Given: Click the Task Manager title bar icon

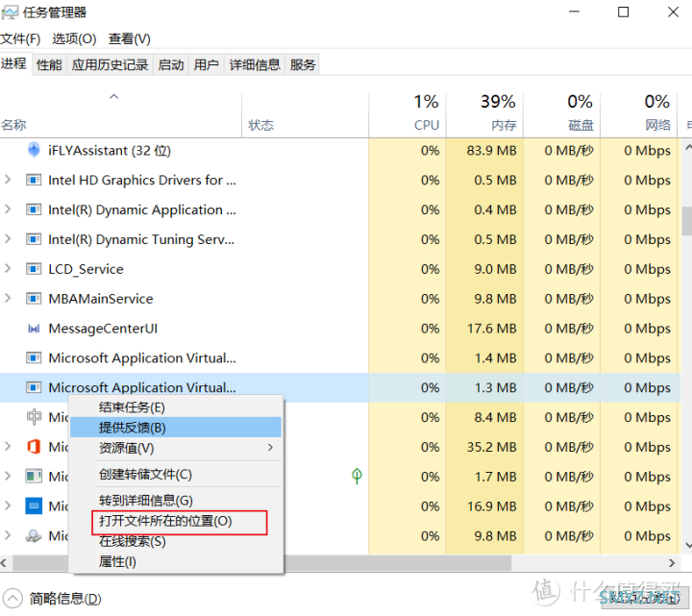Looking at the screenshot, I should (x=10, y=12).
